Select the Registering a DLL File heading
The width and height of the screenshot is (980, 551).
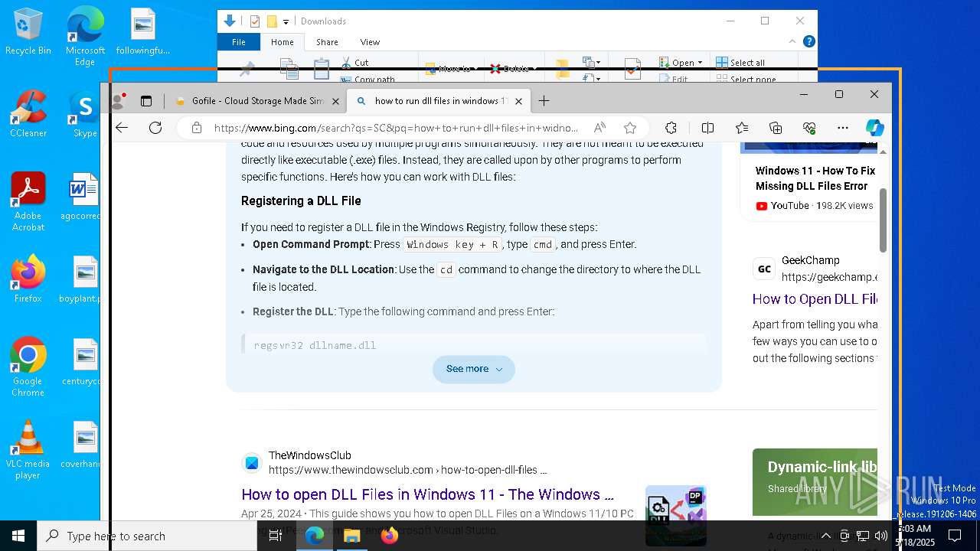coord(301,201)
